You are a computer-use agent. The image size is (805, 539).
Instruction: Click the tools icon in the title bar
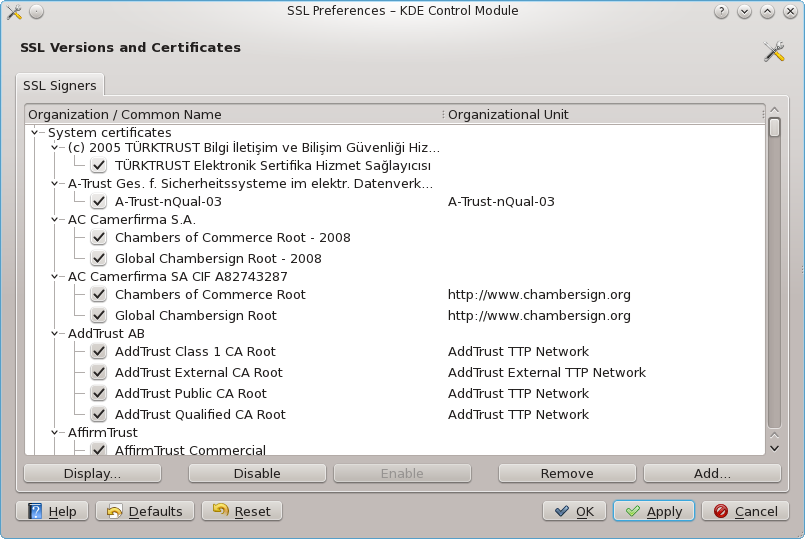13,11
